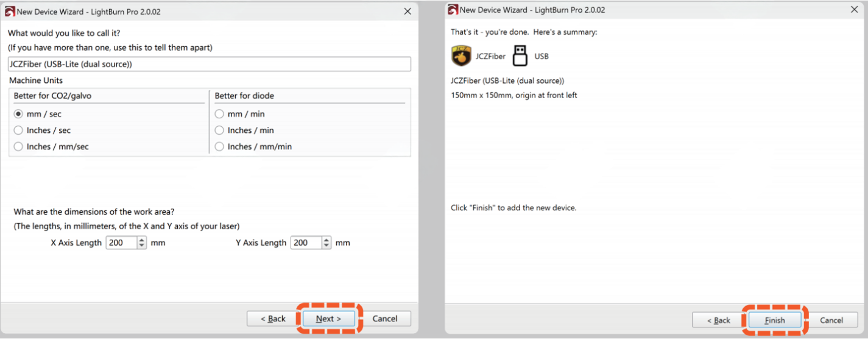
Task: Click 'Click "Finish" to add the new device' text
Action: pos(513,208)
